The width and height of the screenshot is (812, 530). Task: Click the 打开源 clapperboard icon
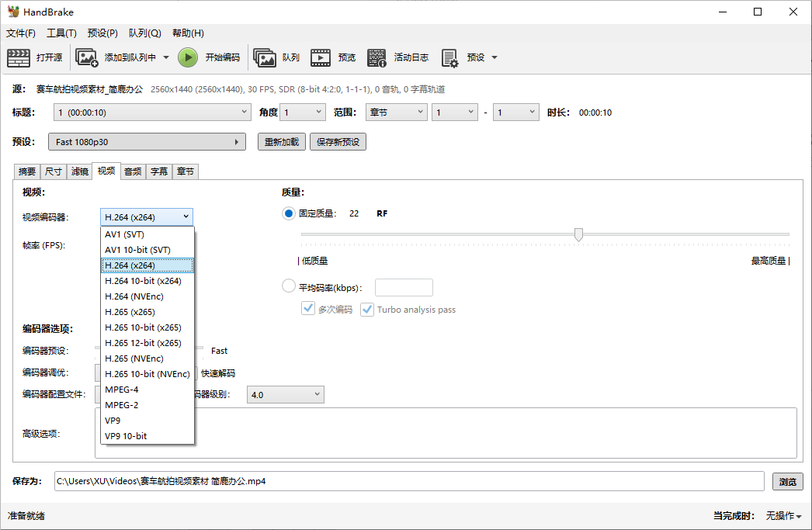pos(19,57)
